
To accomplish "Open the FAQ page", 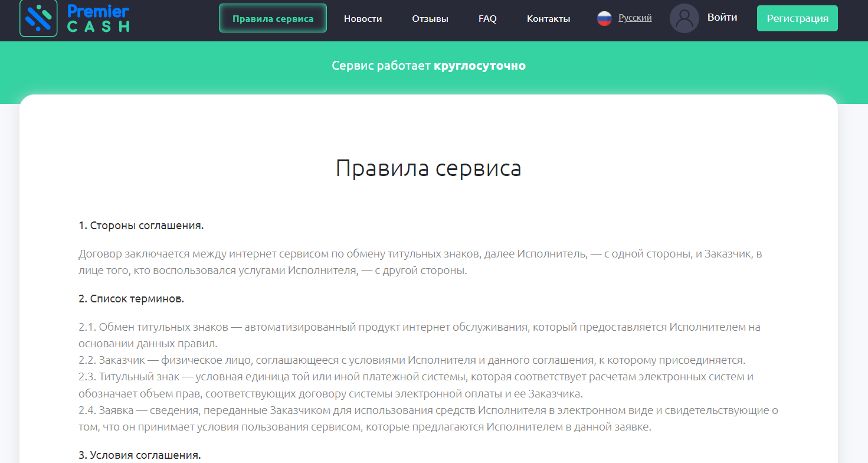I will click(x=487, y=19).
